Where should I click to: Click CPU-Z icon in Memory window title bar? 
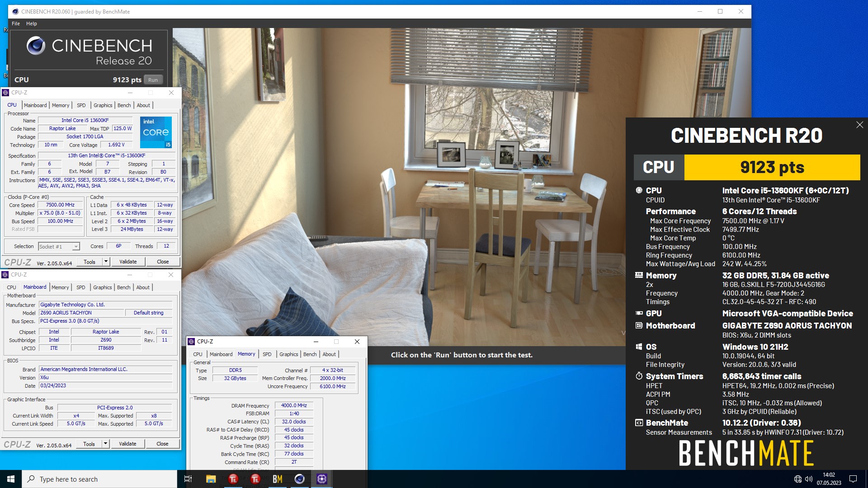coord(191,342)
